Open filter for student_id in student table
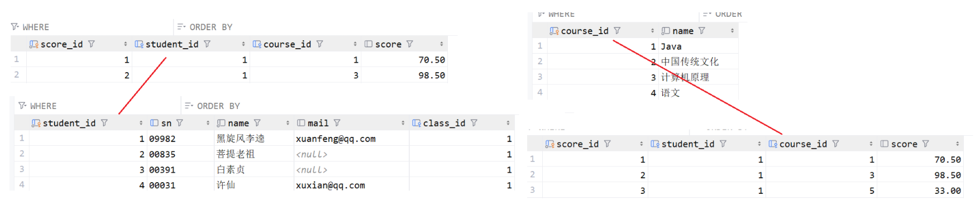 tap(104, 123)
